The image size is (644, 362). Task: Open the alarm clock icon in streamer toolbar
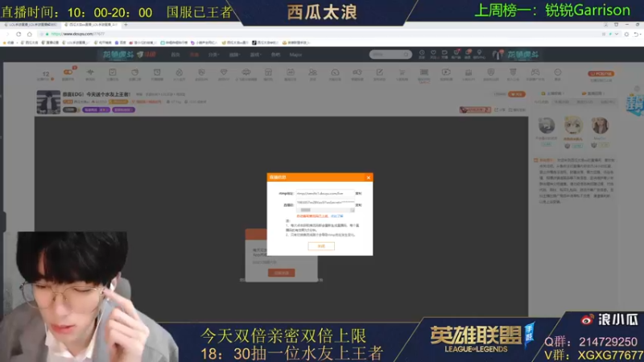pos(157,74)
